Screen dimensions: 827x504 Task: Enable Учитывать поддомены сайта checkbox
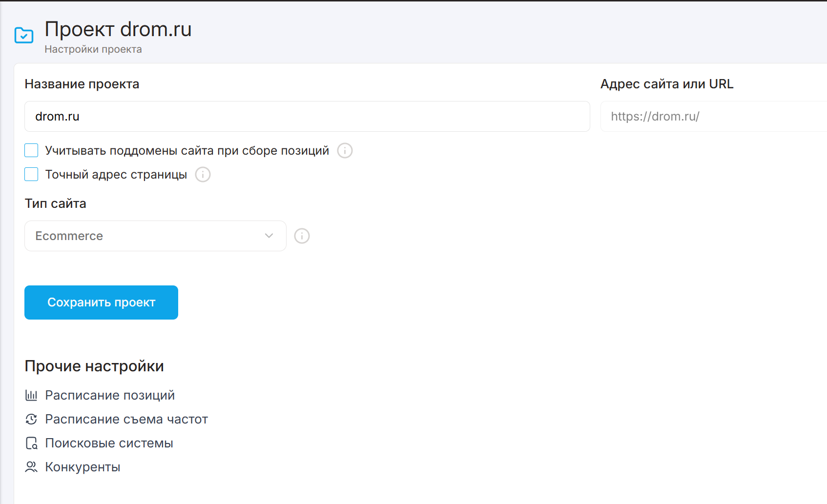coord(31,150)
